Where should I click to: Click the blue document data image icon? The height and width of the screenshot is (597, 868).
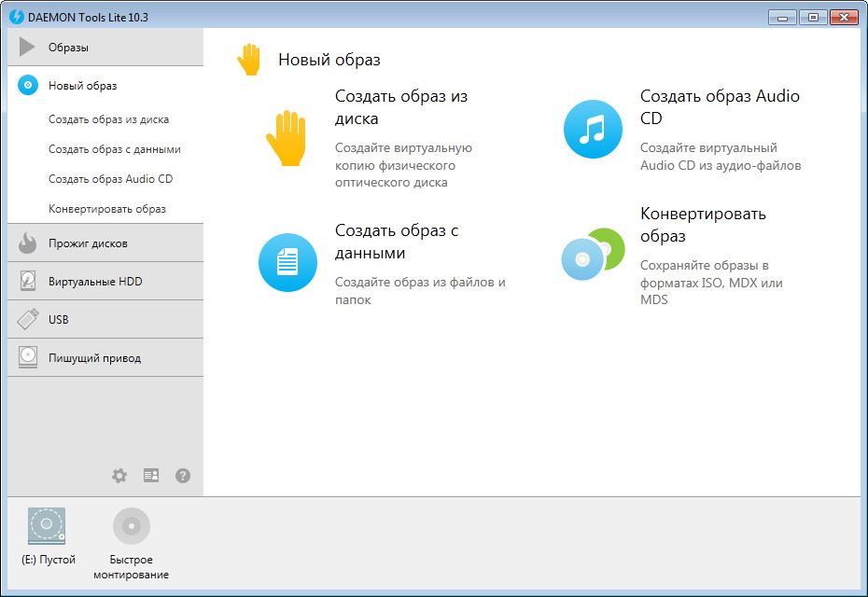point(287,262)
